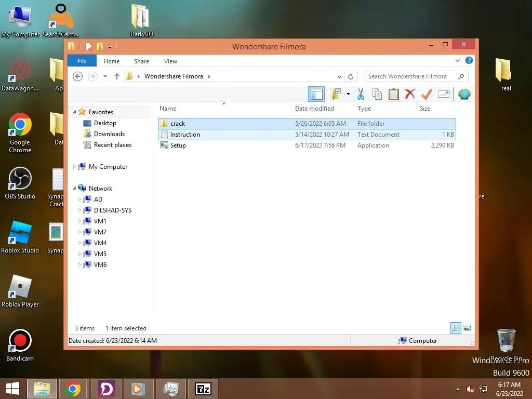The width and height of the screenshot is (532, 399).
Task: Expand the ribbon with the chevron
Action: click(x=457, y=60)
